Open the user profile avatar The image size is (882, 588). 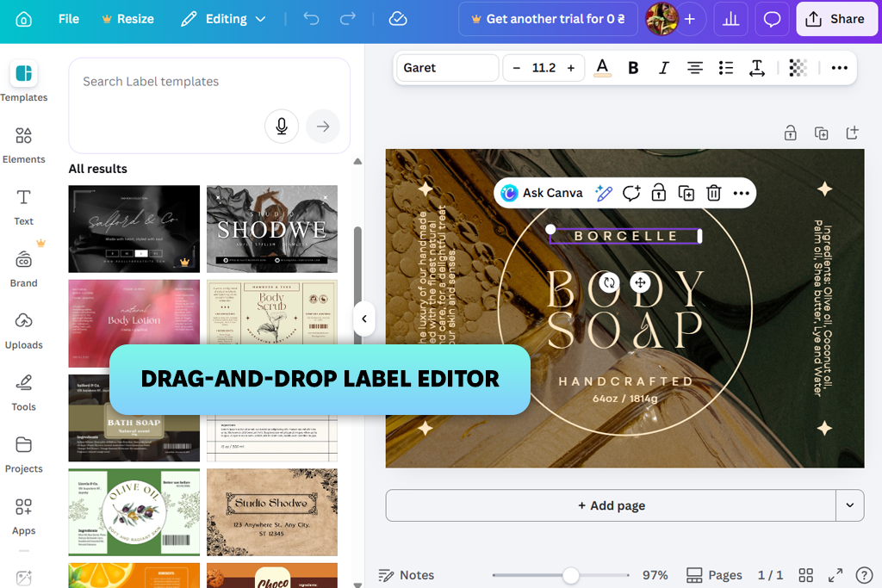(x=661, y=19)
